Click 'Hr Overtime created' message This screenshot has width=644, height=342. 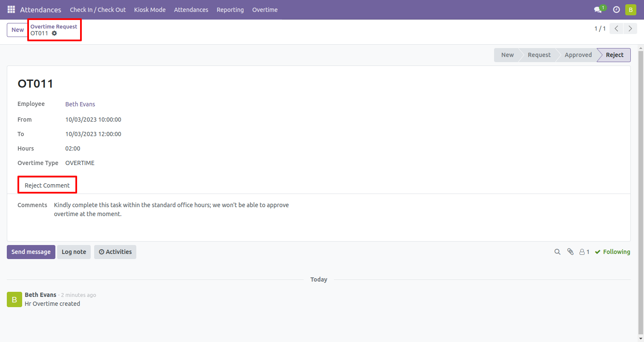coord(52,304)
